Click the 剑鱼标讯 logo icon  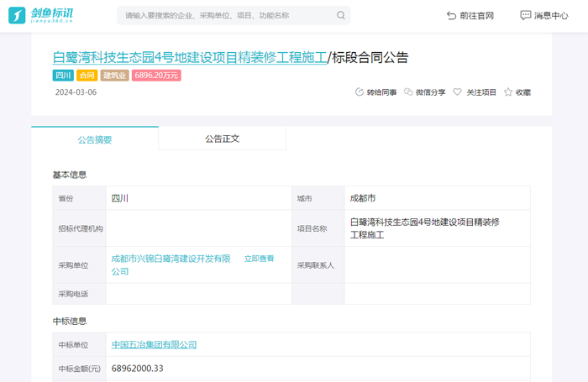point(17,15)
